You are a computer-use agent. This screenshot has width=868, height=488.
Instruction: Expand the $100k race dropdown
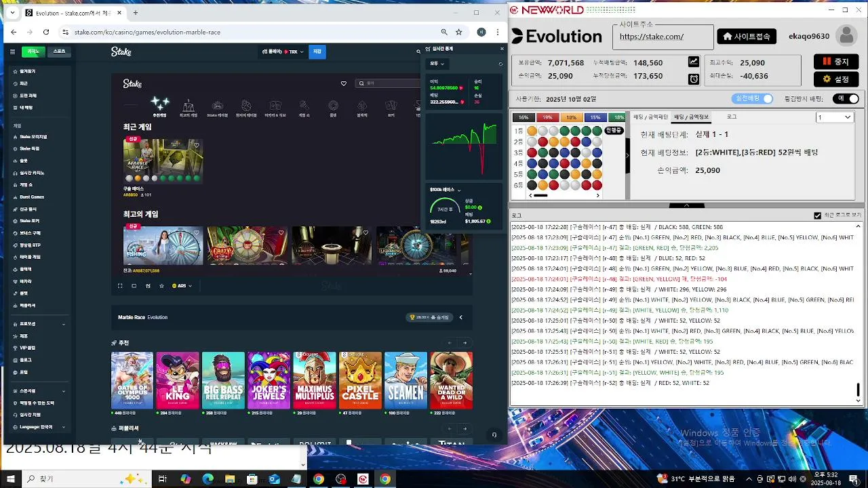445,190
